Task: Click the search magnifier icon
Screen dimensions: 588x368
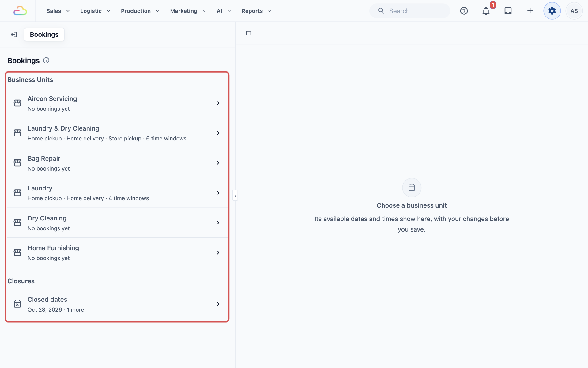Action: (381, 11)
